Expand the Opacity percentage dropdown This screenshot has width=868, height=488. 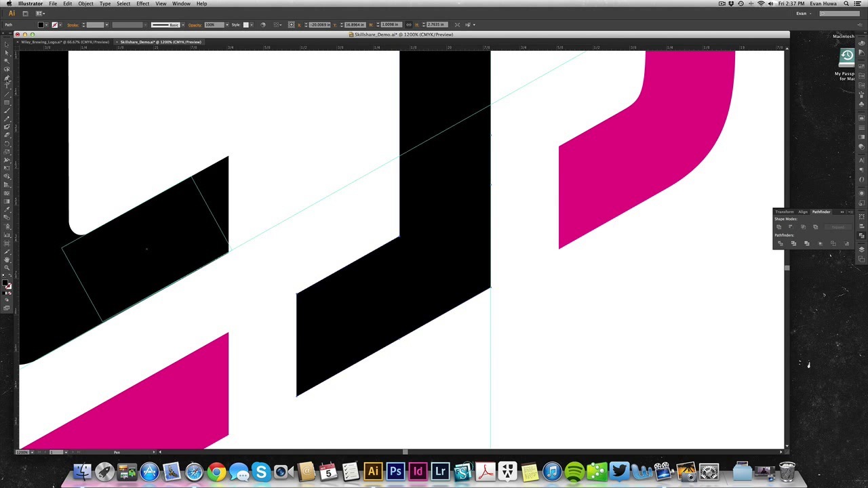227,25
